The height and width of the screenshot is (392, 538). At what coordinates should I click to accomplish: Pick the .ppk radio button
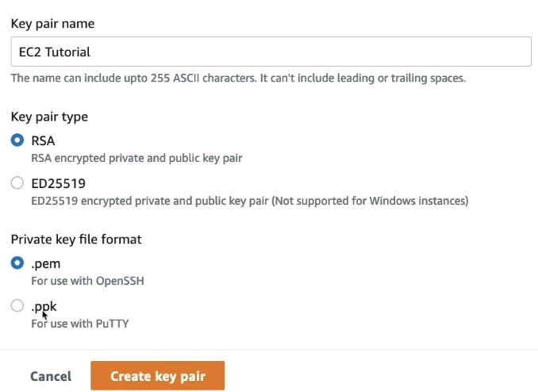coord(17,306)
